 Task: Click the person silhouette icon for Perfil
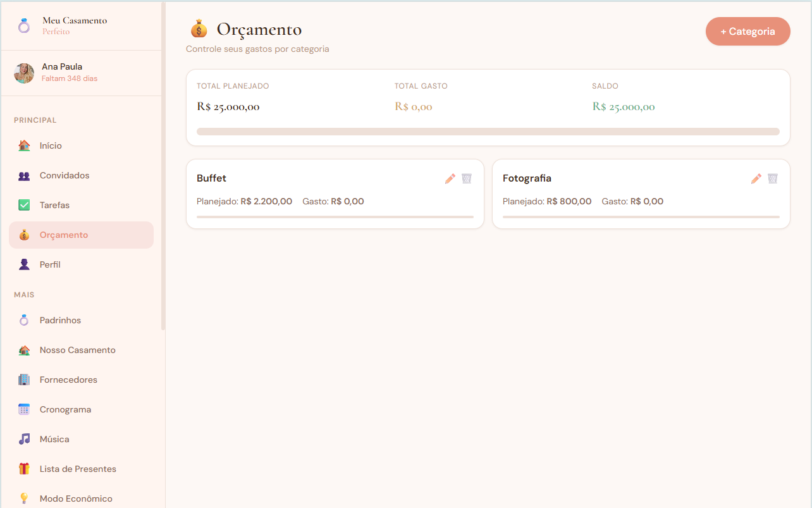pyautogui.click(x=24, y=264)
